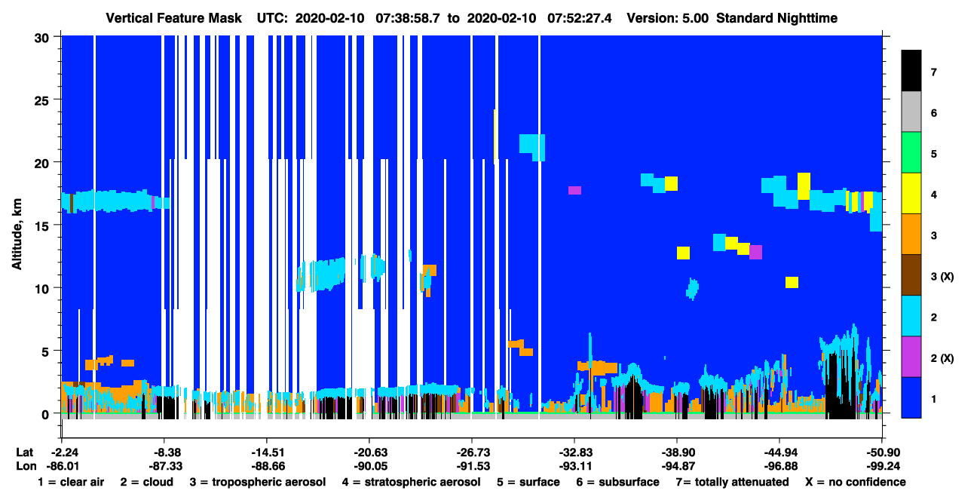Click longitude value "-99.24"
The image size is (980, 503).
coord(882,467)
